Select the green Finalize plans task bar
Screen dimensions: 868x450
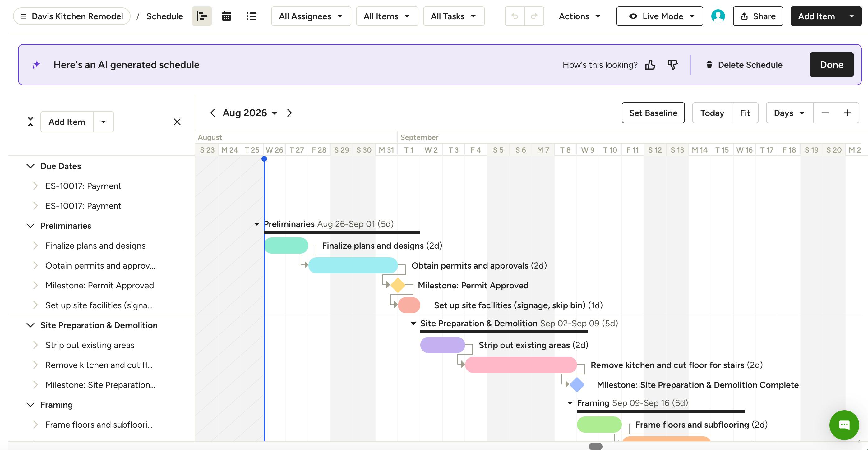click(286, 246)
